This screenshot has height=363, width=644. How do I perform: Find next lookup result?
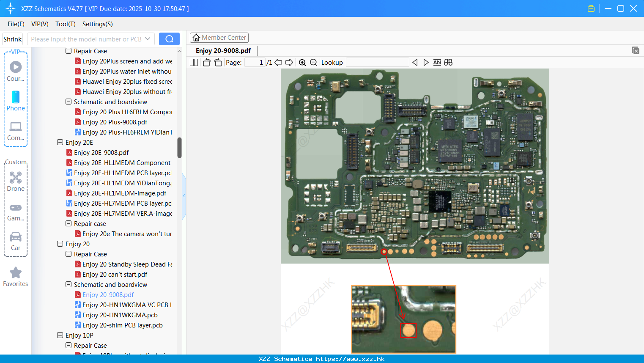[x=426, y=62]
